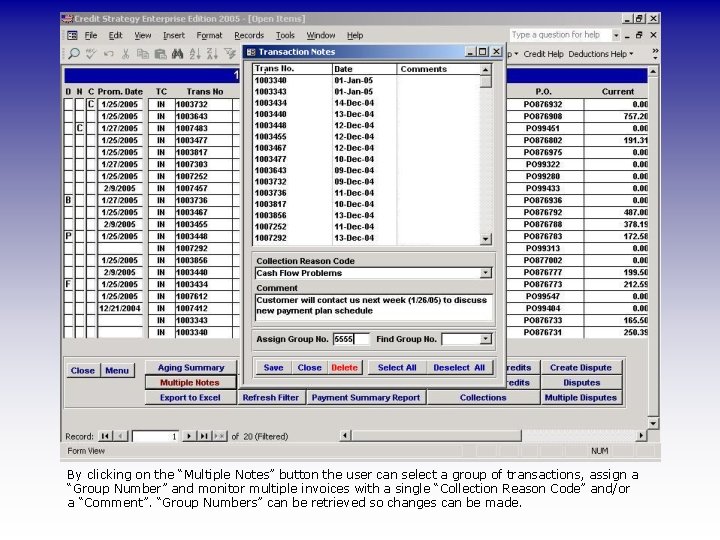The width and height of the screenshot is (720, 540).
Task: Click the Sort Ascending A-Z icon
Action: (195, 54)
